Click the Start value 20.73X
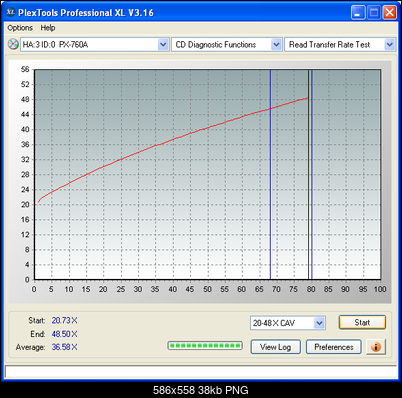The width and height of the screenshot is (402, 398). click(64, 320)
